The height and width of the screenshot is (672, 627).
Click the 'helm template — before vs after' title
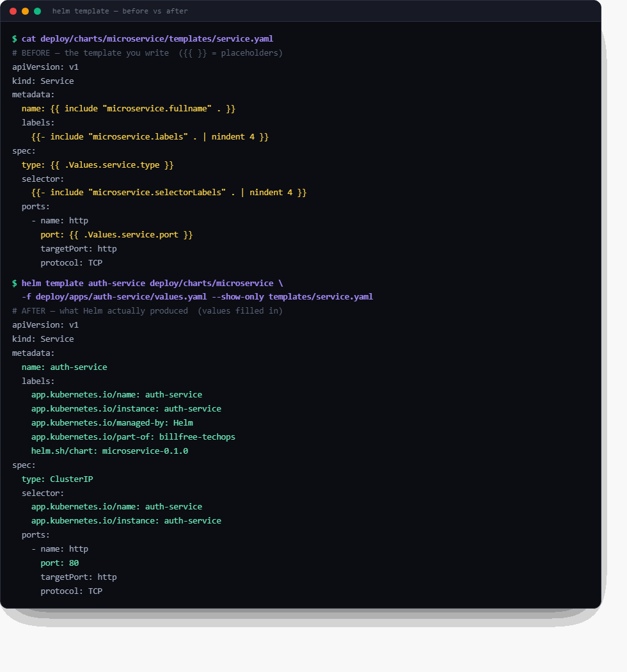[x=120, y=11]
